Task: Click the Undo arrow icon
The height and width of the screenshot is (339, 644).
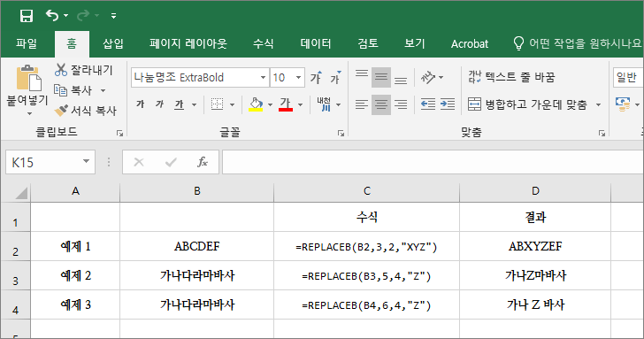Action: [52, 16]
